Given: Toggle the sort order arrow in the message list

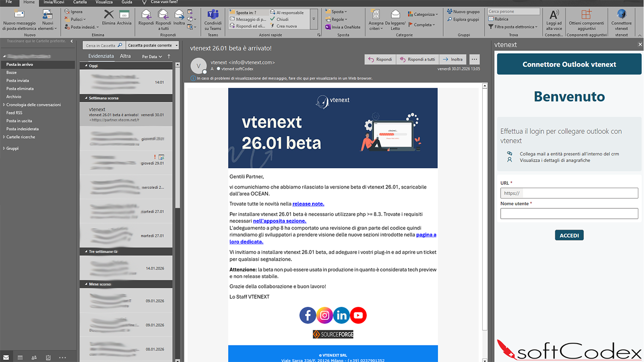Looking at the screenshot, I should [x=169, y=57].
